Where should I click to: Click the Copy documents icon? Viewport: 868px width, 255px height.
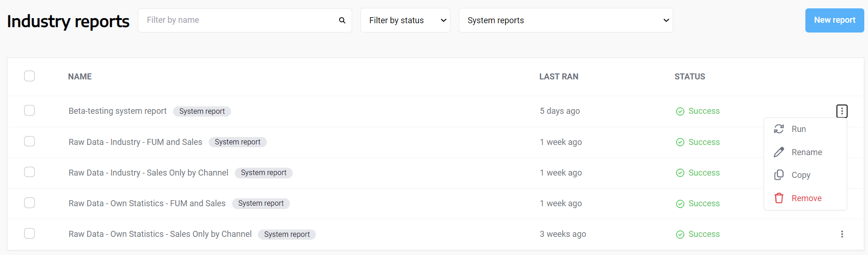click(x=779, y=175)
